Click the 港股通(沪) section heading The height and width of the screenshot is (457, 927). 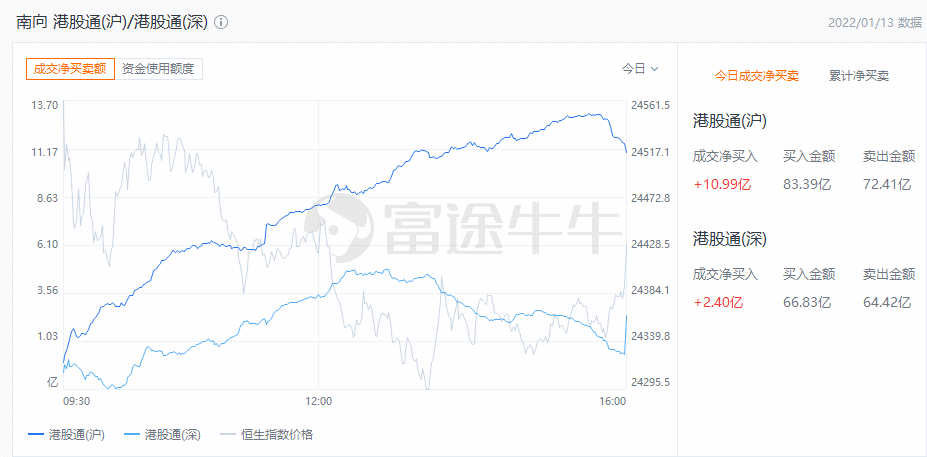tap(730, 121)
